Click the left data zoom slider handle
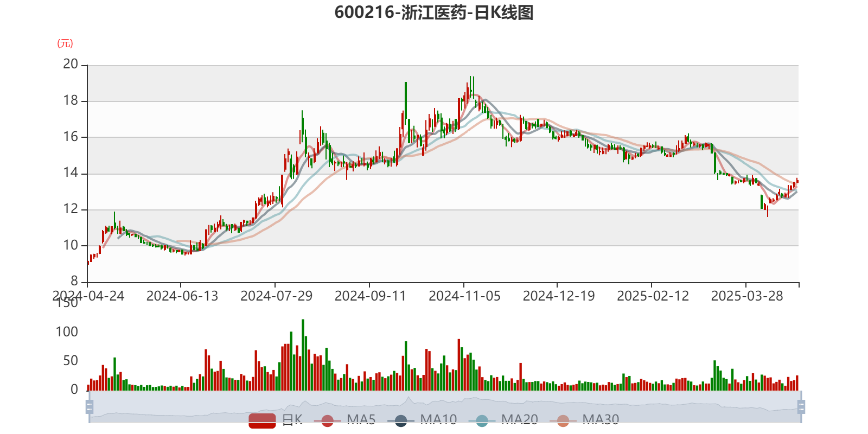The width and height of the screenshot is (868, 434). coord(90,407)
